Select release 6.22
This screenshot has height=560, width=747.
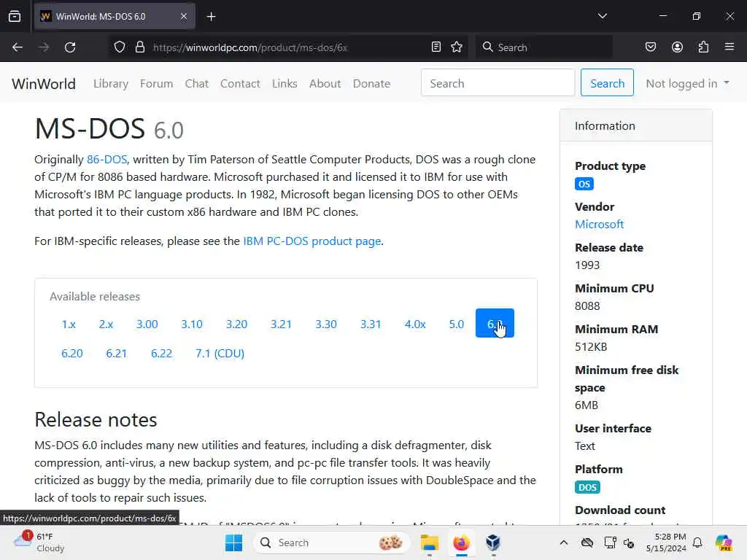[x=161, y=354]
